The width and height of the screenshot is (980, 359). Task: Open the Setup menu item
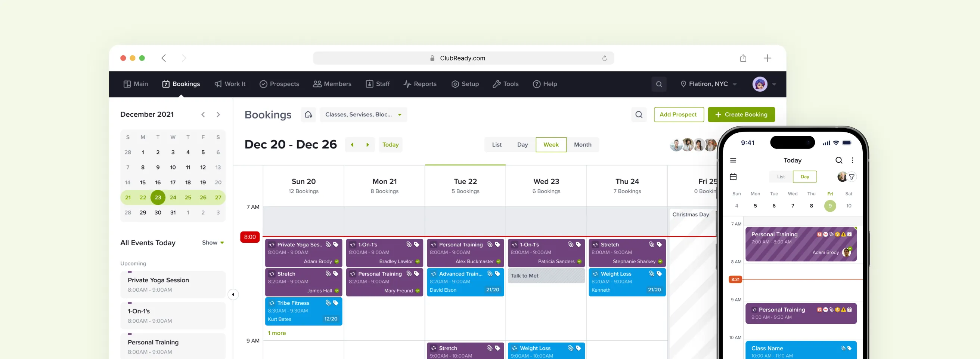pyautogui.click(x=465, y=84)
